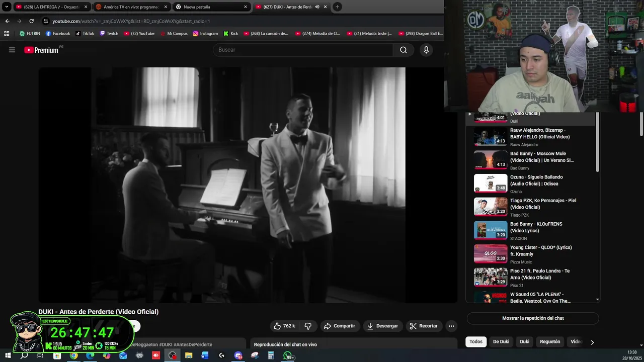Screen dimensions: 644x362
Task: Like the video with 762 k likes
Action: tap(284, 326)
